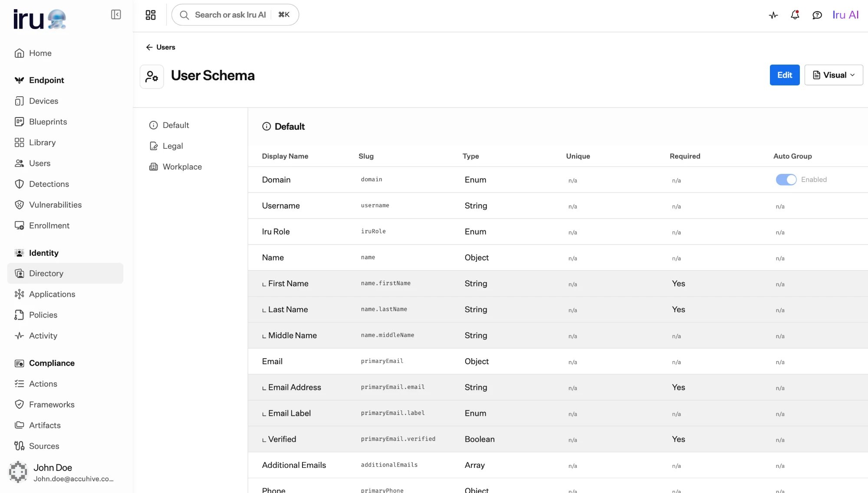Click the search magnifier icon

[x=184, y=15]
